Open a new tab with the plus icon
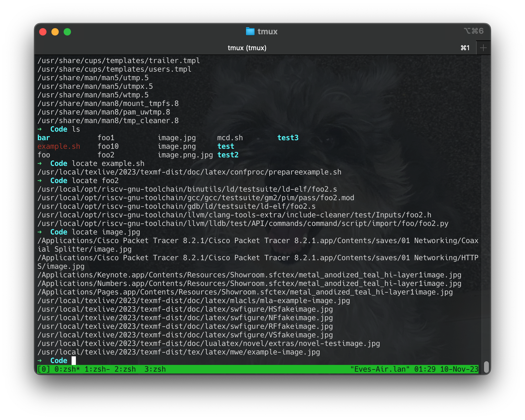This screenshot has height=420, width=525. pyautogui.click(x=483, y=48)
